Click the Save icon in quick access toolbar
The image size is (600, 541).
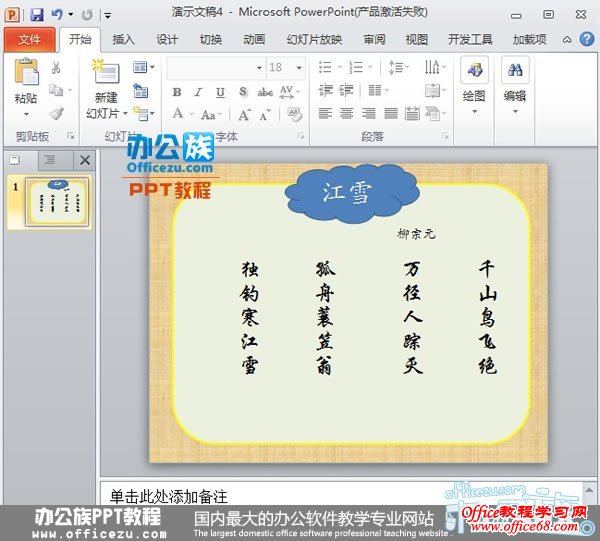pyautogui.click(x=37, y=15)
